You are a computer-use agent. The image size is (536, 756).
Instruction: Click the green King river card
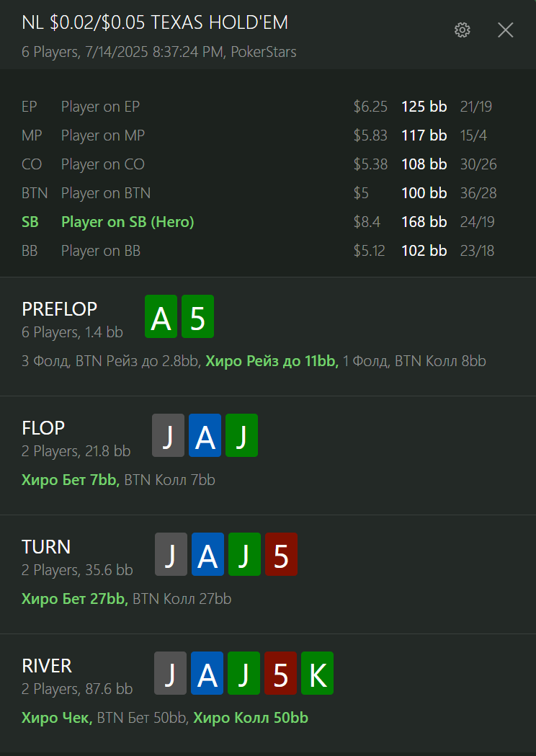tap(317, 674)
